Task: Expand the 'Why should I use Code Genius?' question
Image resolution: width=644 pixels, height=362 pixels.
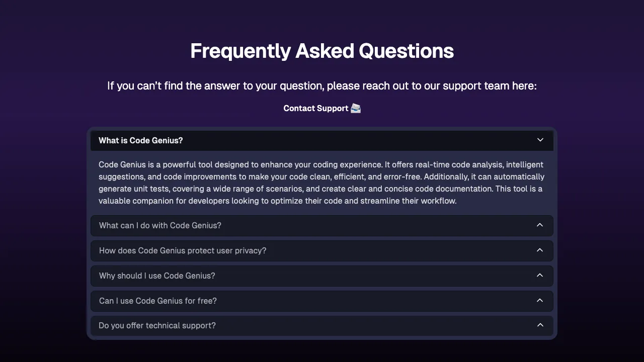Action: coord(321,276)
